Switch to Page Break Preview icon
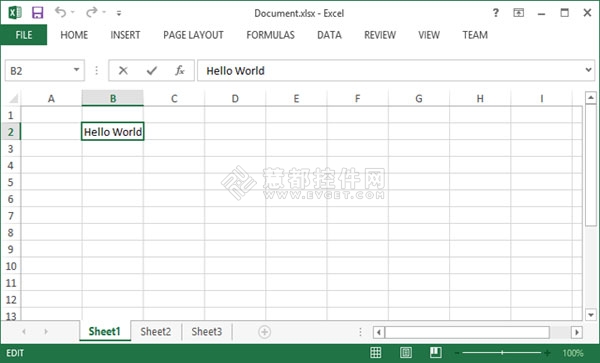600x363 pixels. pos(435,353)
